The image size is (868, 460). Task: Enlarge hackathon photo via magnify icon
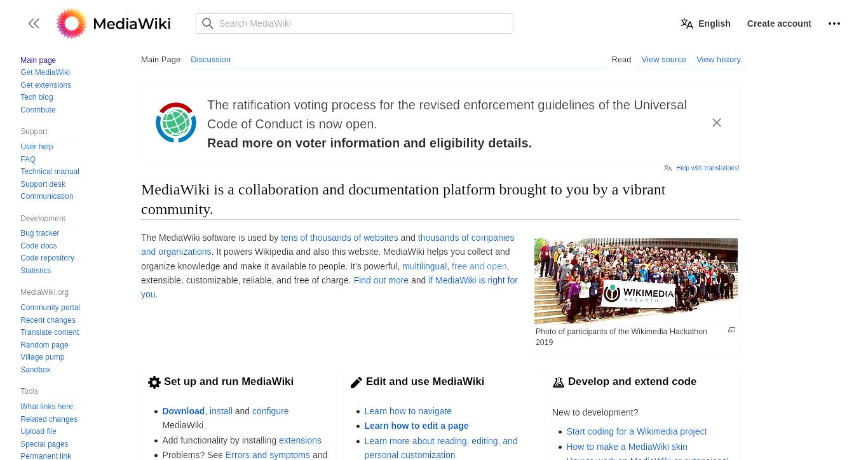coord(731,330)
